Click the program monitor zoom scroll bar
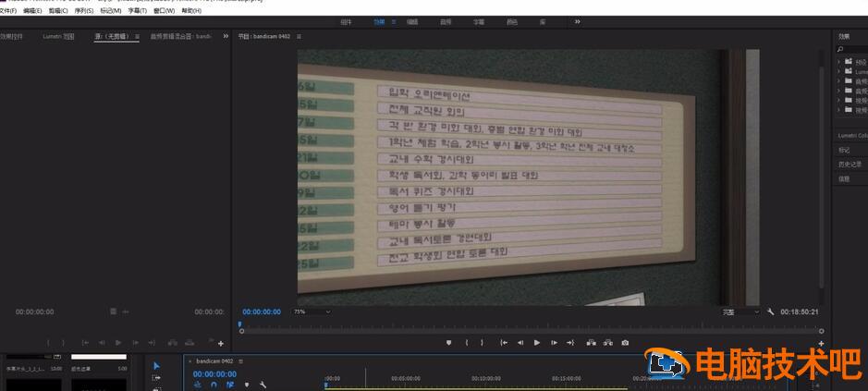The image size is (868, 391). click(x=532, y=331)
